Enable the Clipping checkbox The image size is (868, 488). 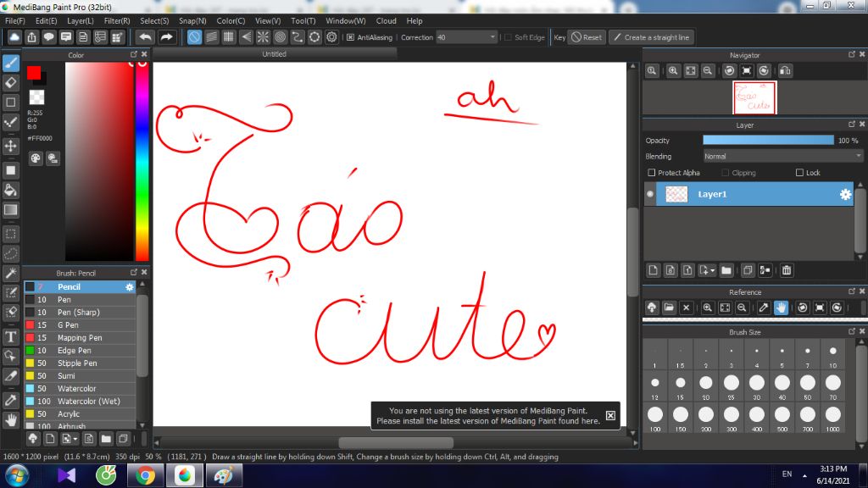tap(726, 173)
